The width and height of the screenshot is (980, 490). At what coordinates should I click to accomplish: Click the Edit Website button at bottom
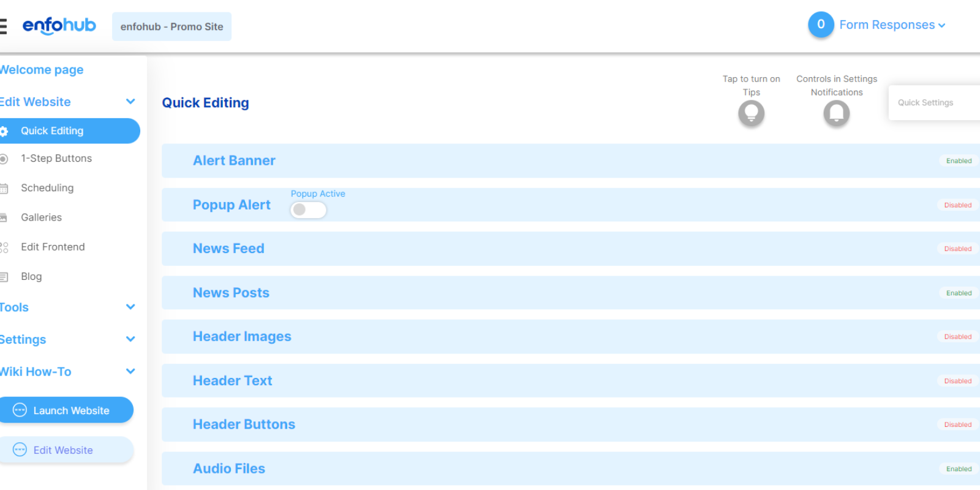click(66, 450)
